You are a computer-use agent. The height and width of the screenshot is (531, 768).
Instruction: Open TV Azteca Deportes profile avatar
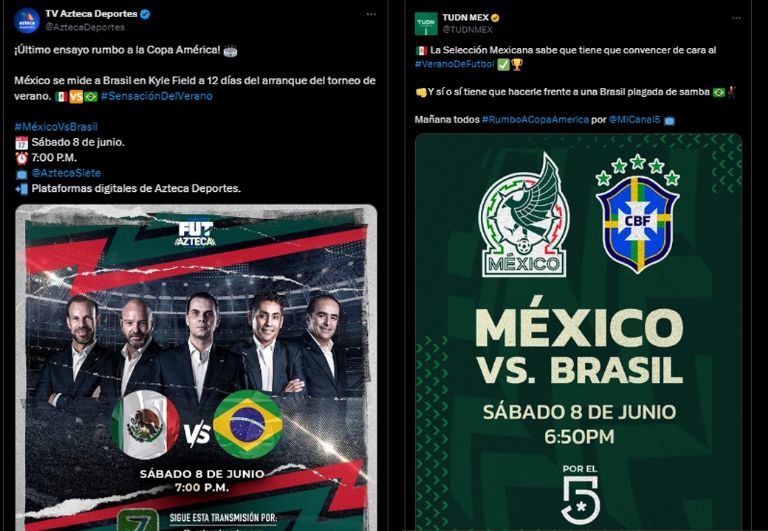[x=26, y=20]
